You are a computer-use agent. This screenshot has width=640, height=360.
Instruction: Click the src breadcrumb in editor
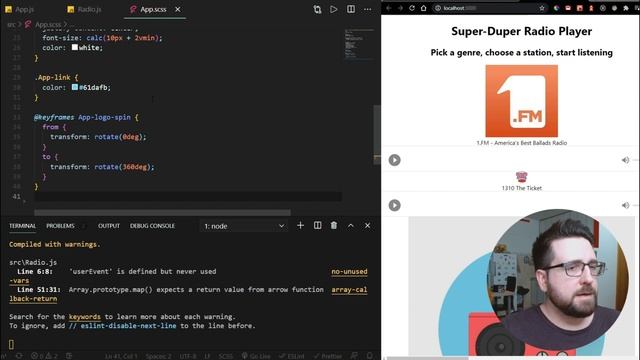[11, 24]
